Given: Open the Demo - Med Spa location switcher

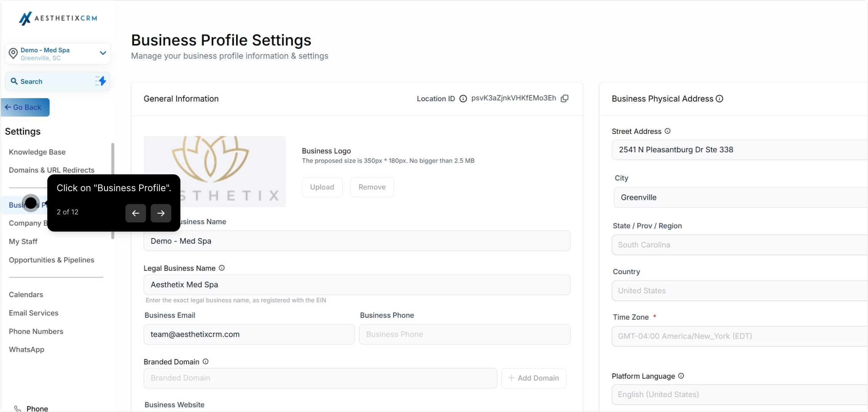Looking at the screenshot, I should click(x=58, y=53).
